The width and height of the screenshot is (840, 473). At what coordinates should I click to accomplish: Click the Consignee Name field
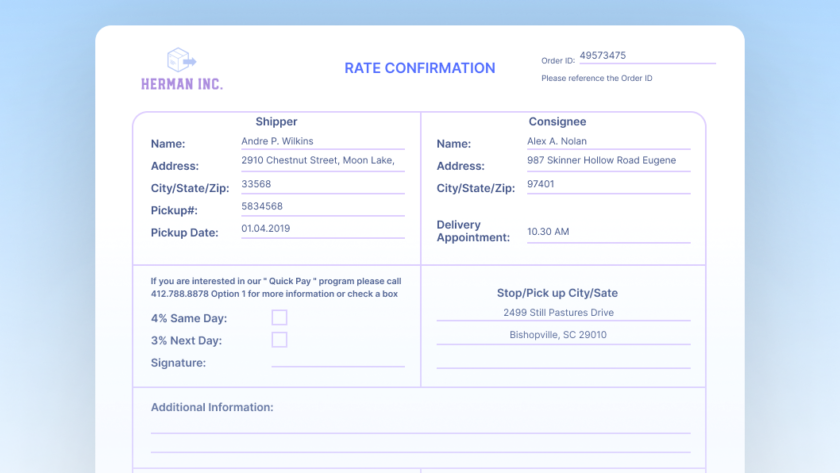pyautogui.click(x=608, y=142)
